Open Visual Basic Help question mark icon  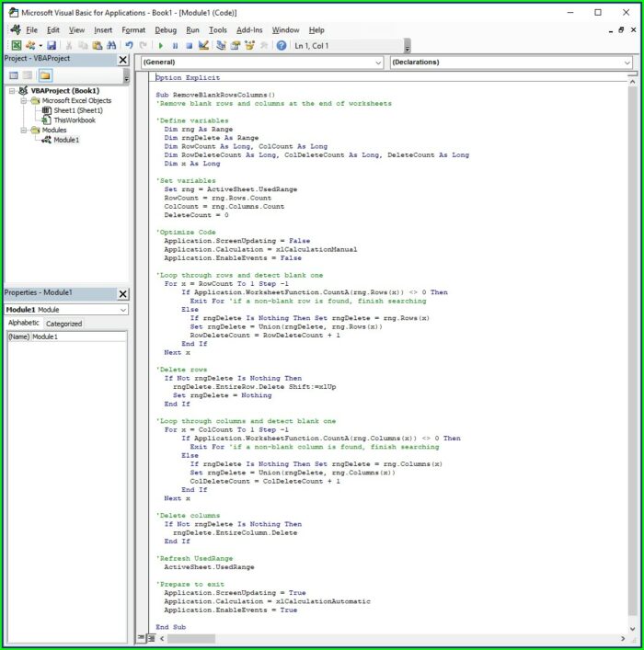282,46
